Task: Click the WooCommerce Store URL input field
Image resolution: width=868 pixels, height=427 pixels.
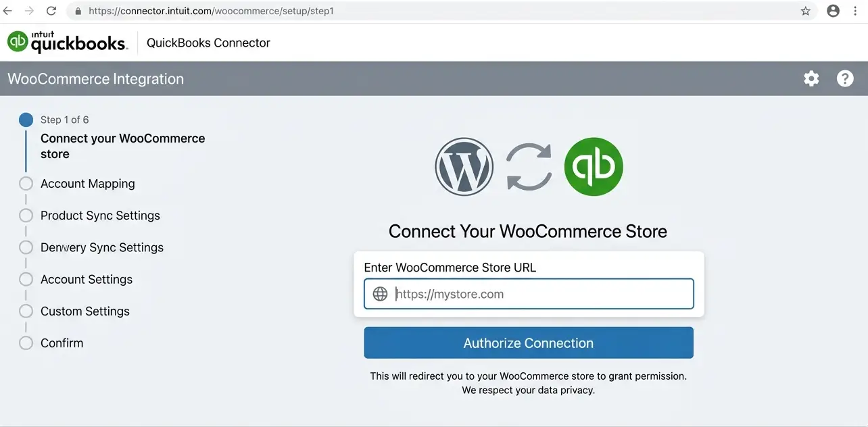Action: (529, 294)
